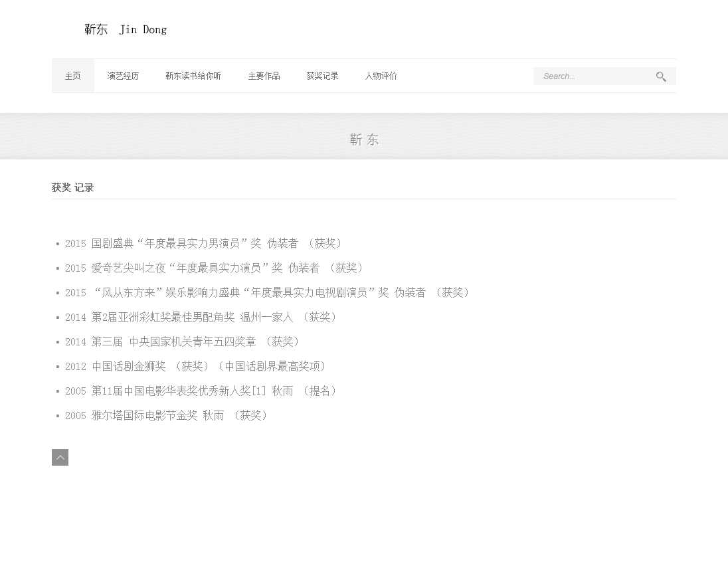Open the 人物评价 navigation item
Image resolution: width=728 pixels, height=564 pixels.
tap(381, 76)
